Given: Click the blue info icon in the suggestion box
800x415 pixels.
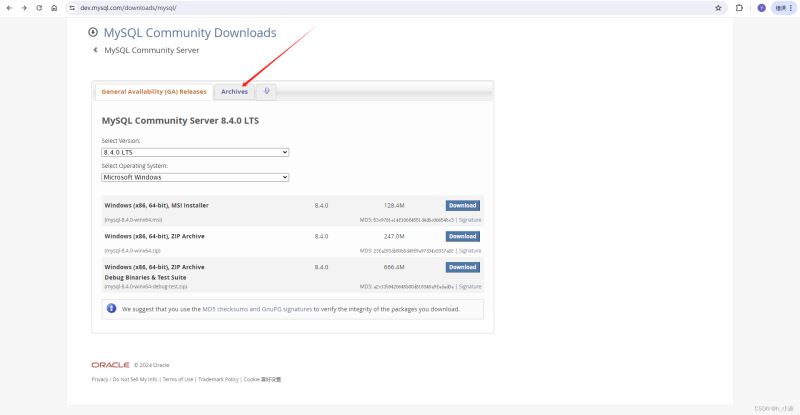Looking at the screenshot, I should [x=111, y=309].
